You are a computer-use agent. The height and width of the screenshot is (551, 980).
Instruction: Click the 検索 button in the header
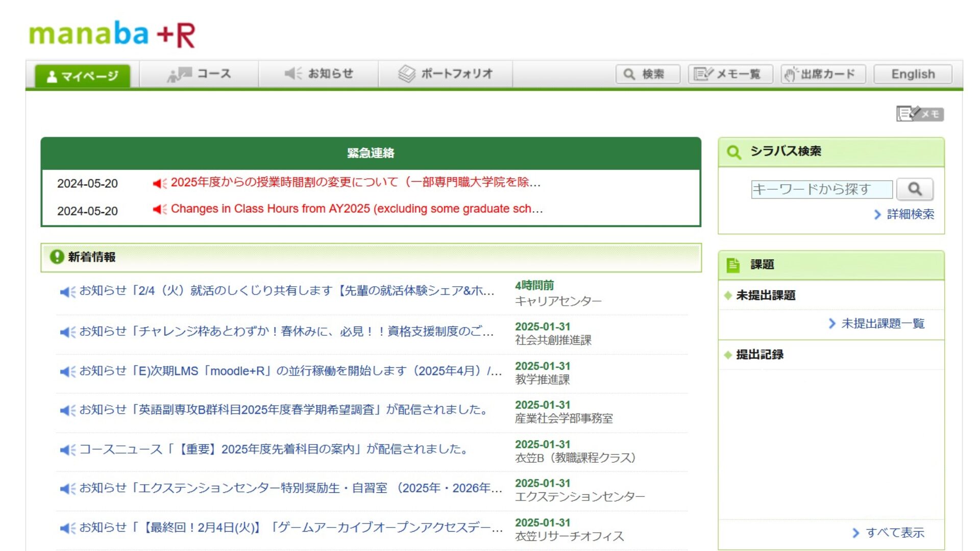point(648,74)
